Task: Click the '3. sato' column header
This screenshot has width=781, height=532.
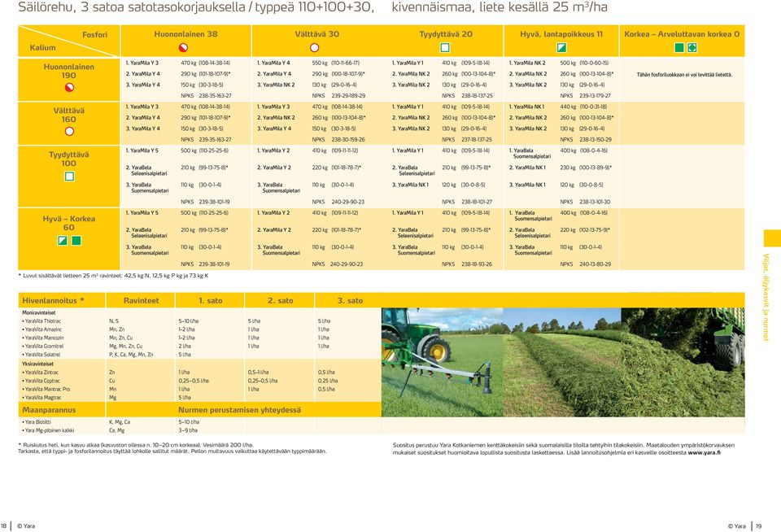Action: point(350,300)
